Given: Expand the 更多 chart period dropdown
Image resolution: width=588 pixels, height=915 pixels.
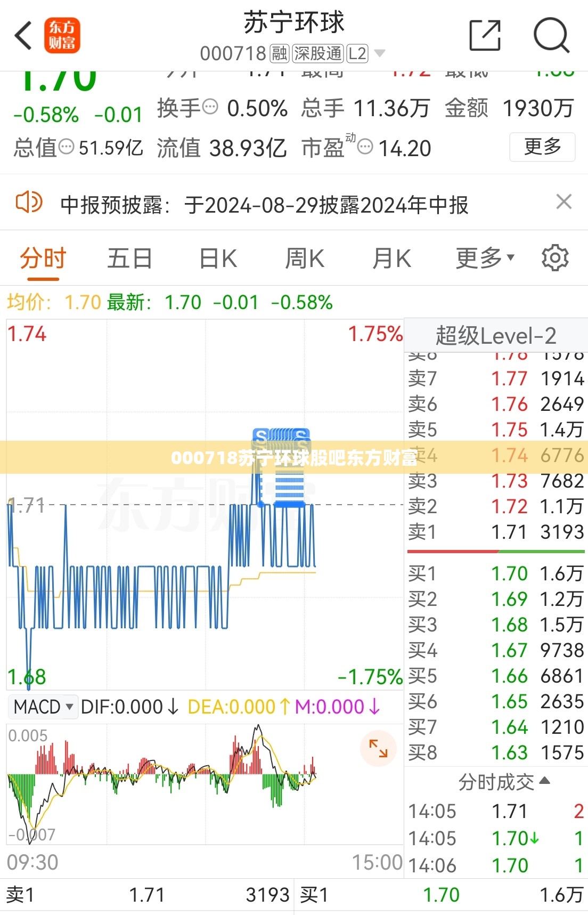Looking at the screenshot, I should coord(485,258).
